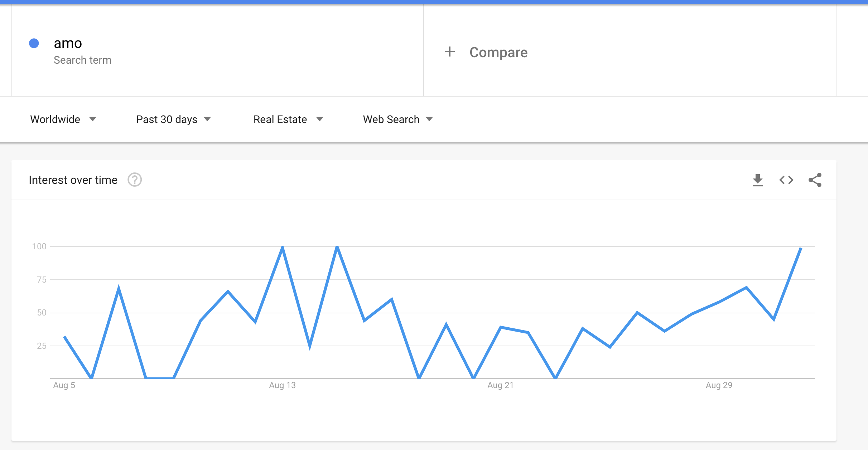Select the amo search term card
Screen dimensions: 868x450
coord(68,43)
